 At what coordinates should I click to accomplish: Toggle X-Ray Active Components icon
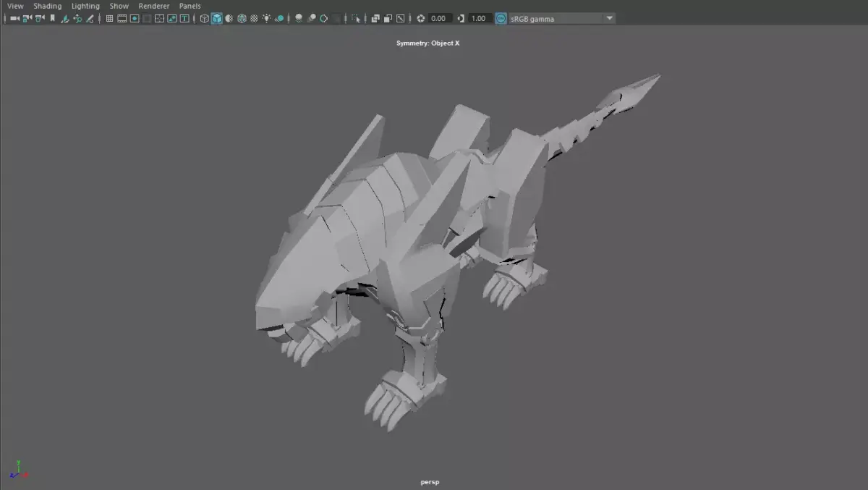[388, 18]
